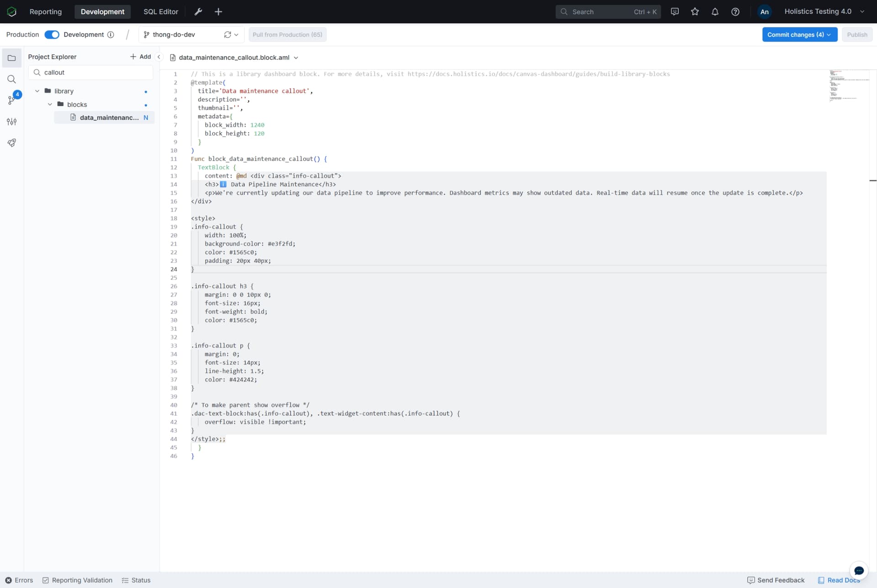
Task: Click the TextBlock keyword on line 12
Action: pyautogui.click(x=213, y=167)
